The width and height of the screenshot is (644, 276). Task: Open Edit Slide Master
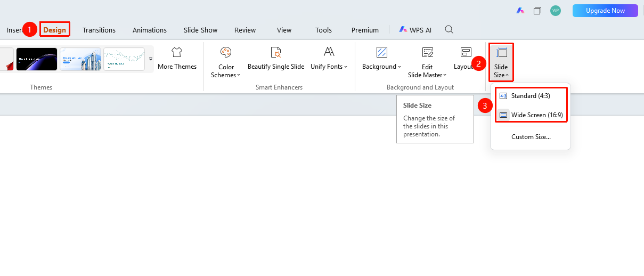427,62
